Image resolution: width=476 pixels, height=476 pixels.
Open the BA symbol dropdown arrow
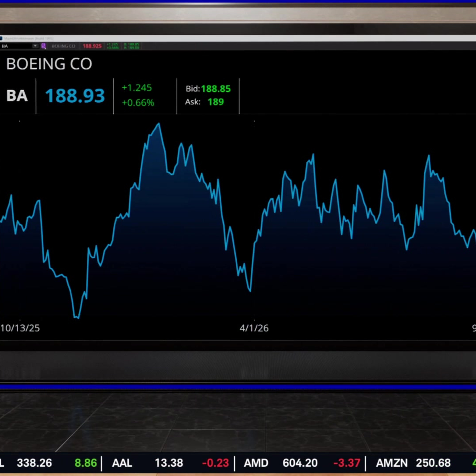[x=36, y=46]
